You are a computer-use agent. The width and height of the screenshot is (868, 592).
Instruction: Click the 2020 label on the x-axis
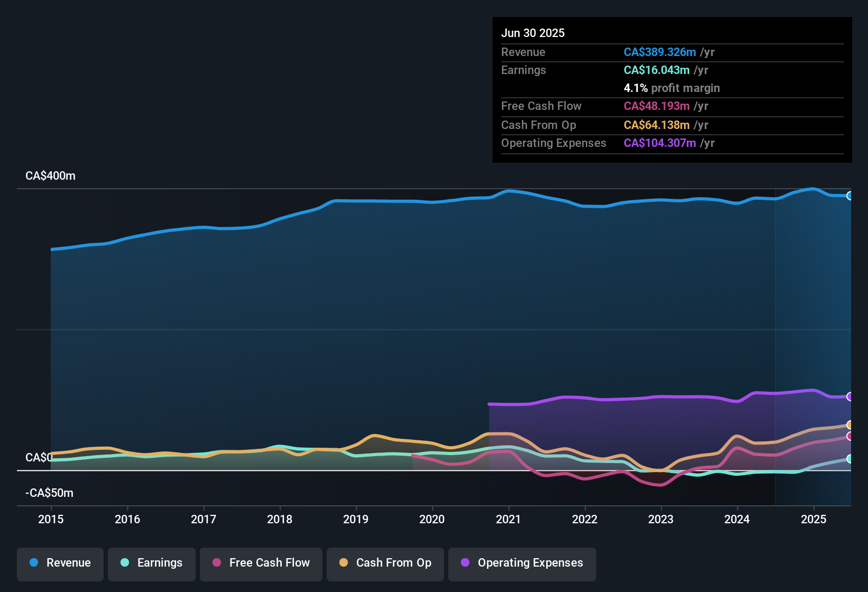pyautogui.click(x=432, y=519)
